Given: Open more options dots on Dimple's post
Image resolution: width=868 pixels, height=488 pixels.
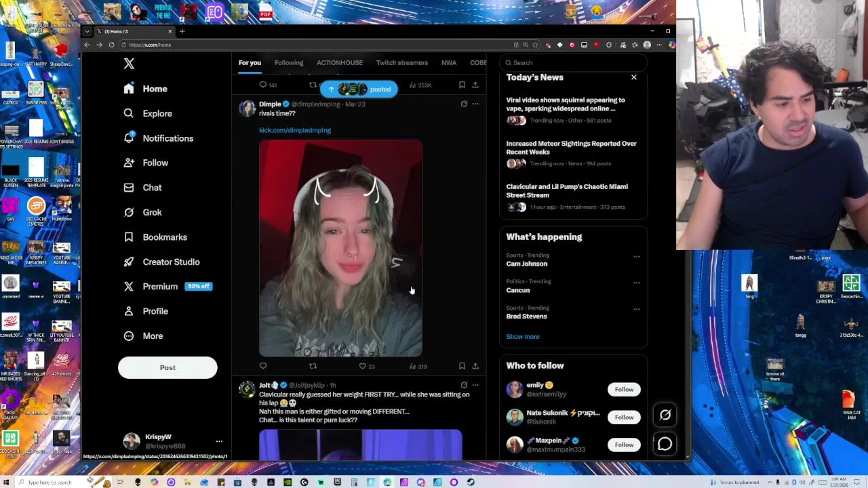Looking at the screenshot, I should 475,104.
